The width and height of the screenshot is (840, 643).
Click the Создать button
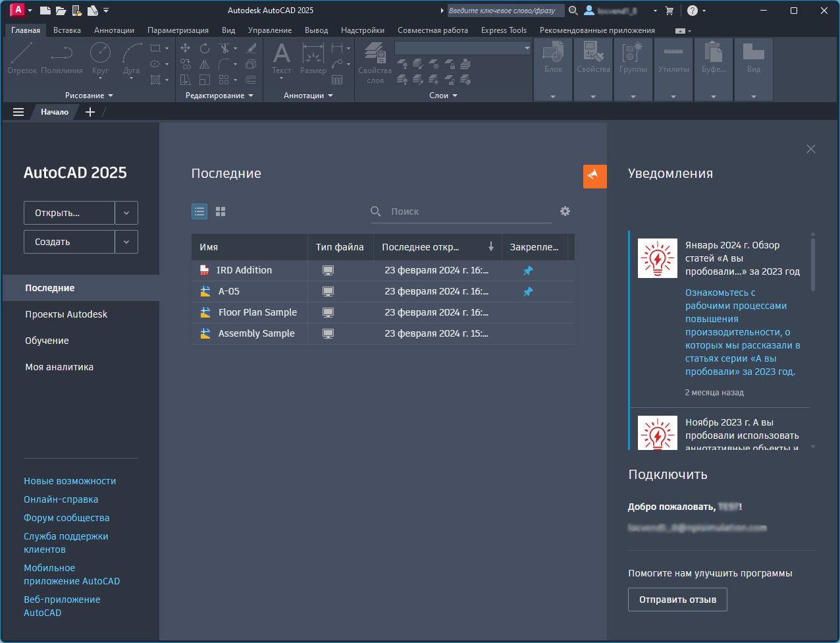click(x=69, y=242)
